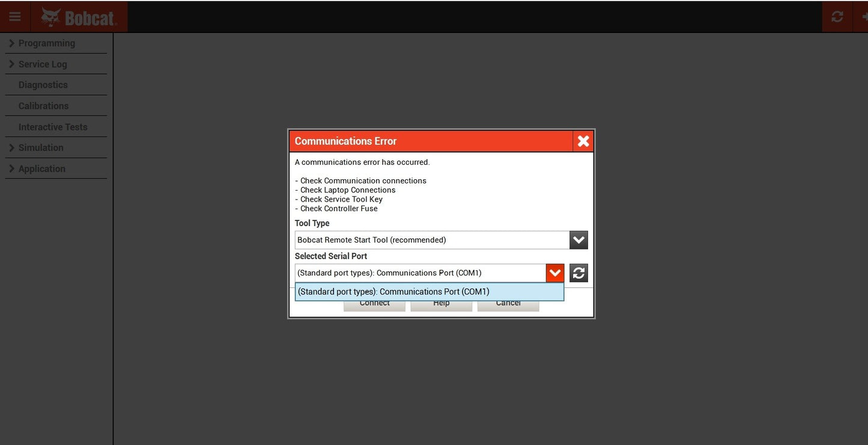Expand the Programming menu chevron
The height and width of the screenshot is (445, 868).
(11, 43)
